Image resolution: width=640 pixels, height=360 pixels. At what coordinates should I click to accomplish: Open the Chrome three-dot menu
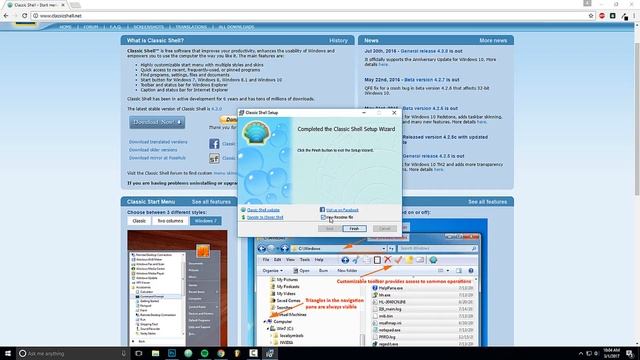[635, 16]
